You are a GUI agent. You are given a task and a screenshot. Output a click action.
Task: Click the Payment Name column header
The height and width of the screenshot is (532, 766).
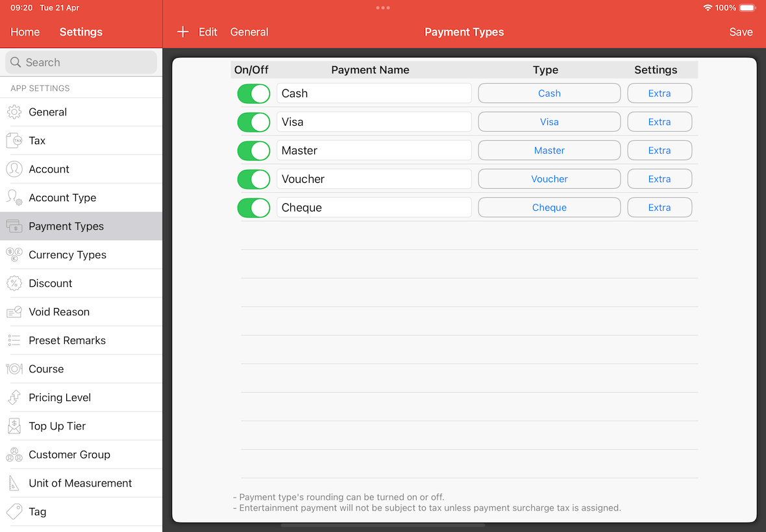tap(370, 70)
